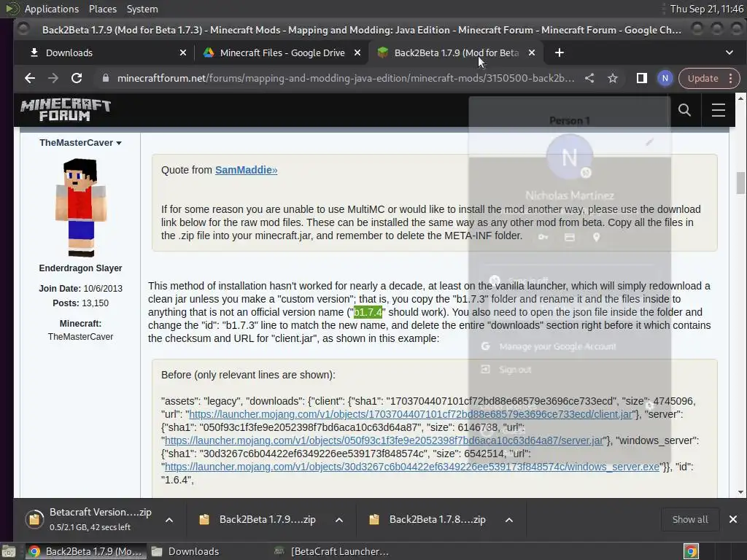Open the tab search dropdown arrow
The image size is (747, 560).
click(x=729, y=52)
